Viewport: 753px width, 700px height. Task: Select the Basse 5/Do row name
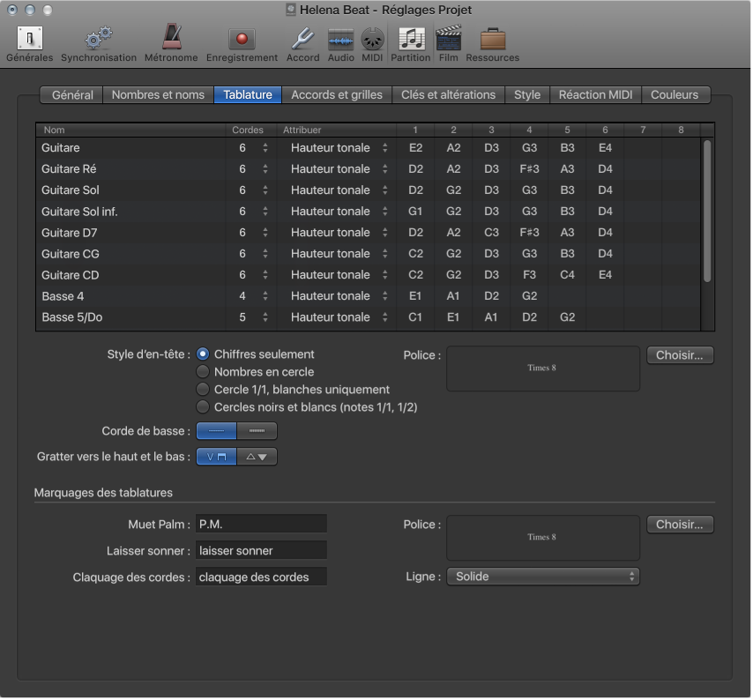(x=72, y=316)
